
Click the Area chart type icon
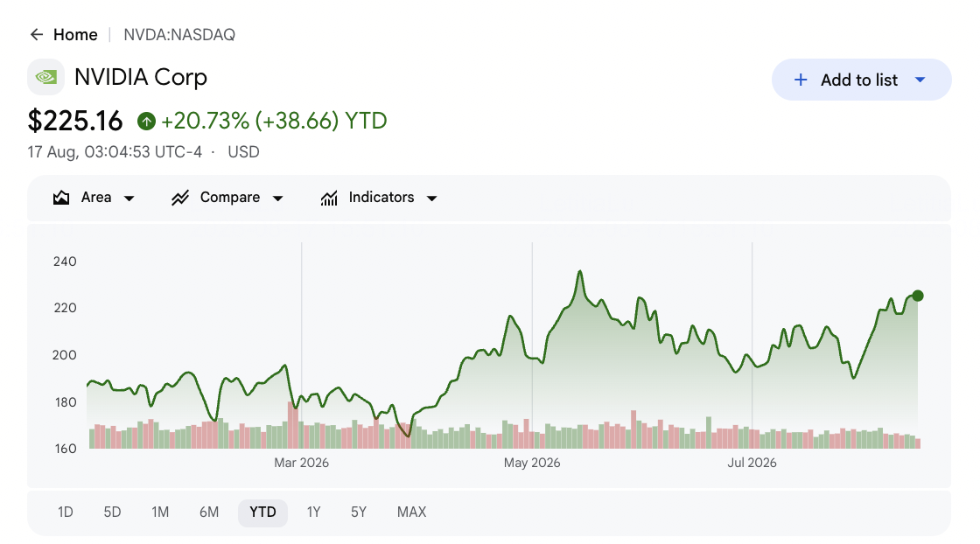coord(61,198)
